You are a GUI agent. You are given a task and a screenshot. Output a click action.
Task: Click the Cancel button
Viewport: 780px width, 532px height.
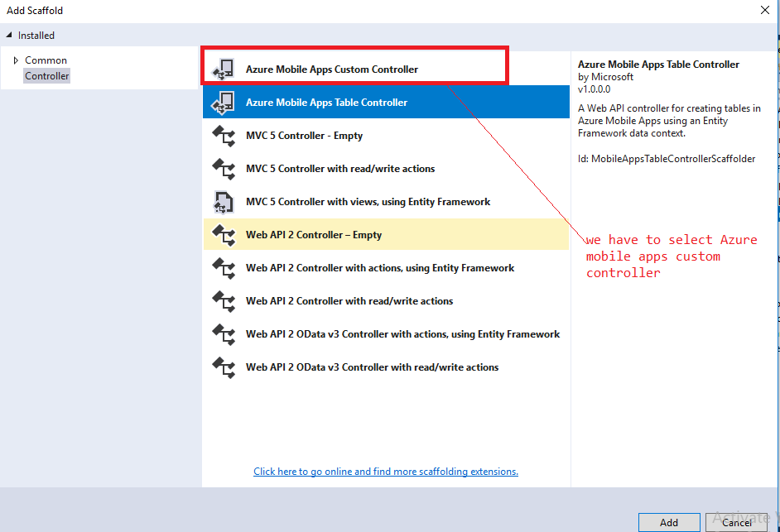pos(737,522)
